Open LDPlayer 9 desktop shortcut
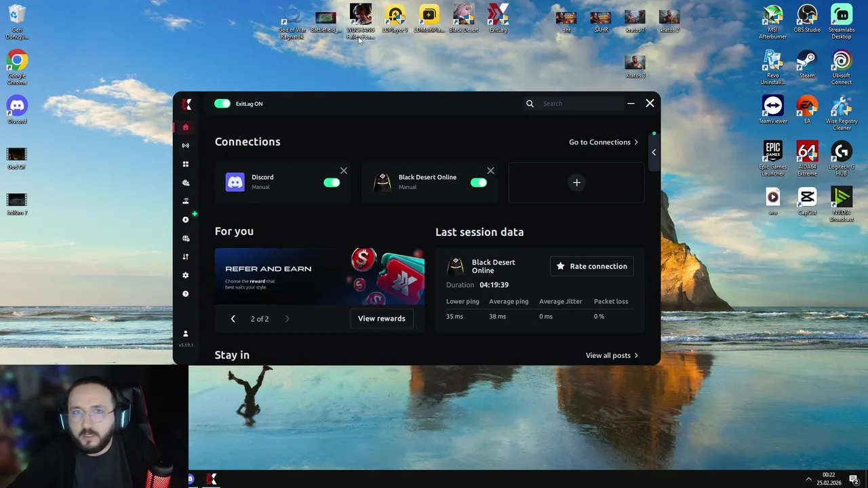Screen dimensions: 868x488 [x=395, y=19]
